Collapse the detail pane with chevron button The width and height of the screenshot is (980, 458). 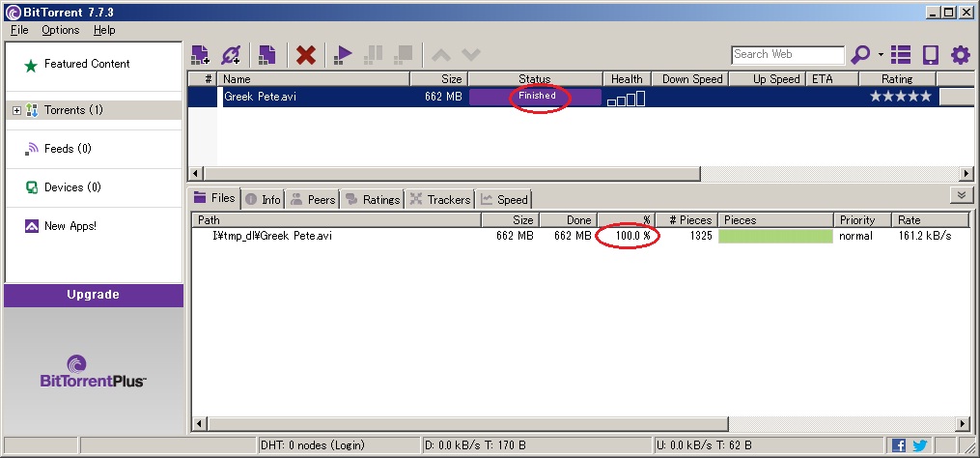click(961, 195)
